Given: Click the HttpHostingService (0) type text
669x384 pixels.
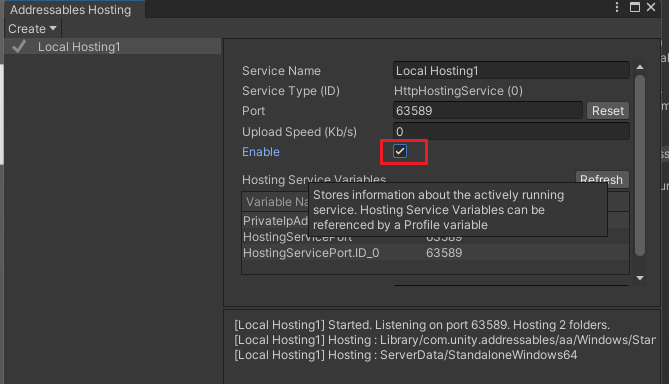Looking at the screenshot, I should [458, 91].
